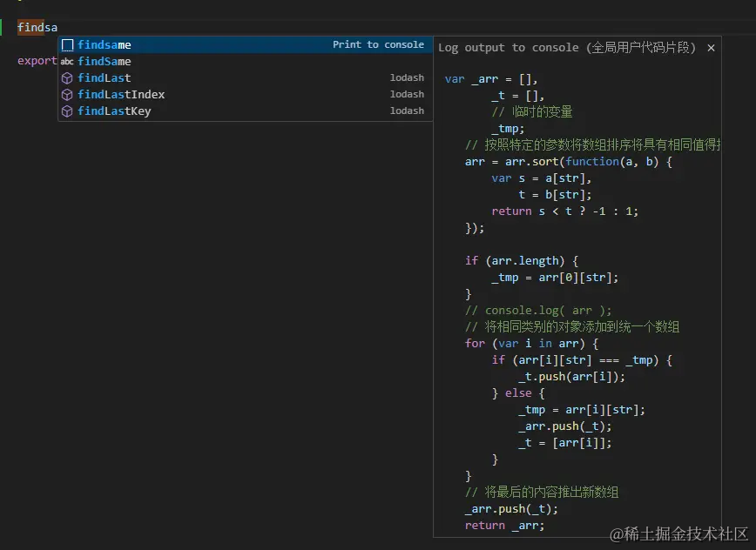Image resolution: width=756 pixels, height=550 pixels.
Task: Click the lodash cube icon next to findLast
Action: click(67, 77)
